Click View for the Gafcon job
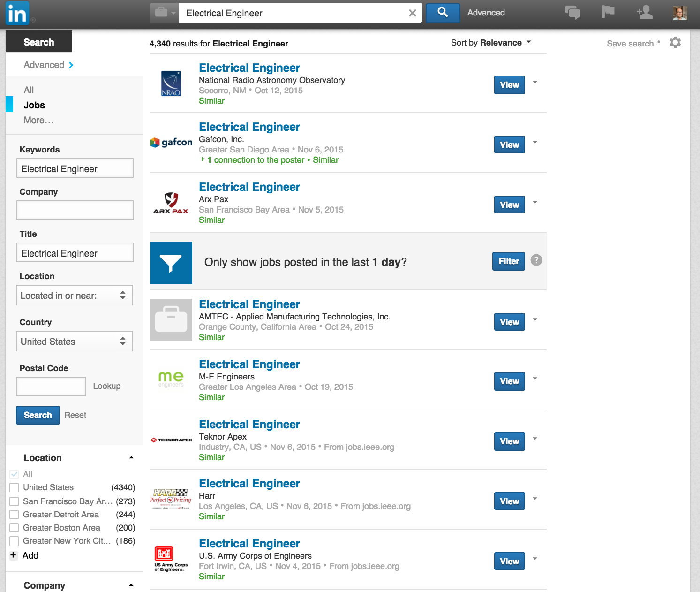Screen dimensions: 700x592 (509, 145)
